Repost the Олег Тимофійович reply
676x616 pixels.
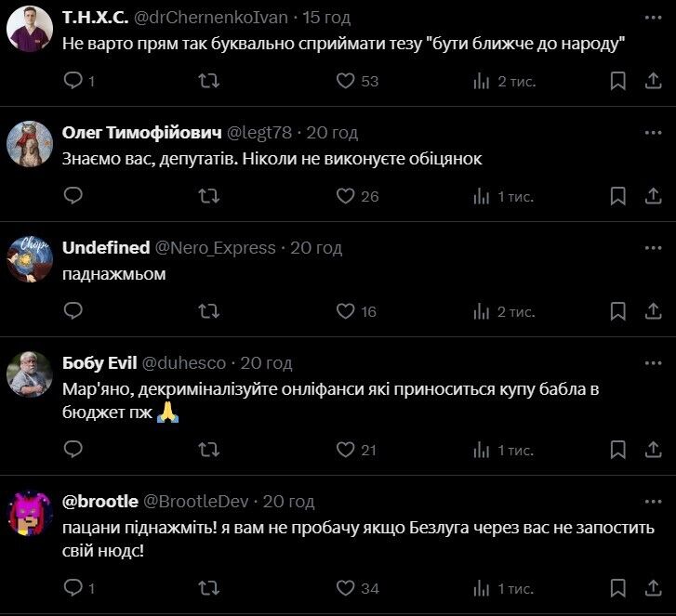[209, 196]
